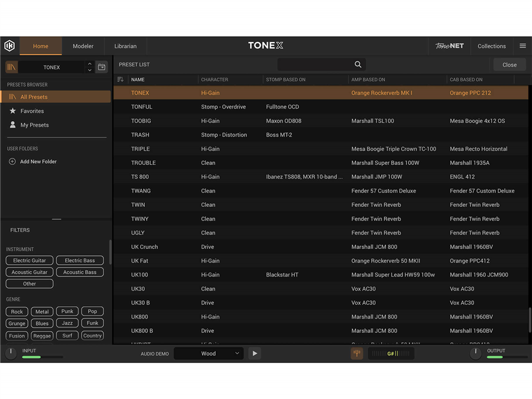Play the audio demo
This screenshot has height=399, width=532.
pyautogui.click(x=255, y=353)
